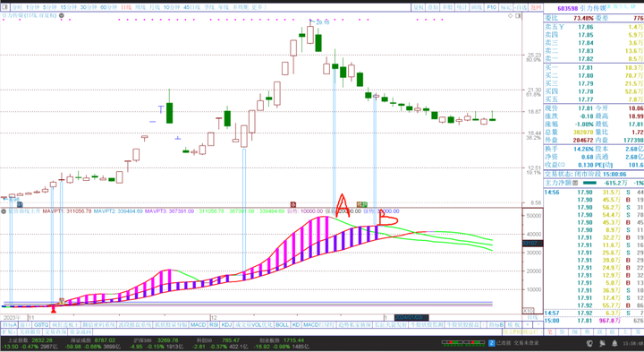Click the 卖一 17.82 order row
Viewport: 644px width, 352px height.
tap(594, 59)
